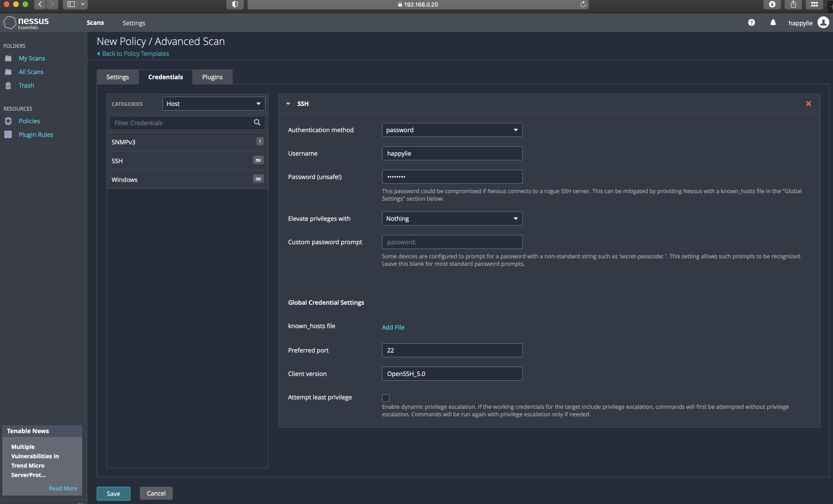Select the SNMPv3 credential row
This screenshot has width=833, height=504.
pos(187,142)
